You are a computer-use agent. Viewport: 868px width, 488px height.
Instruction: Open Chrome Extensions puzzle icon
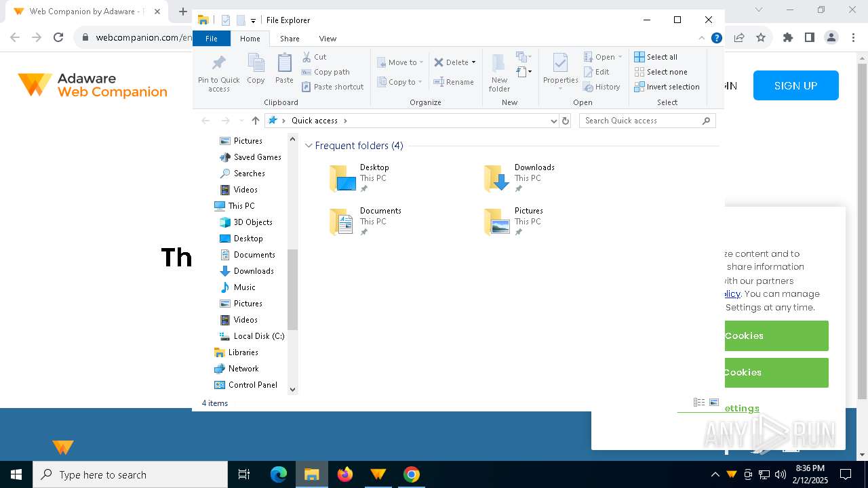point(788,38)
